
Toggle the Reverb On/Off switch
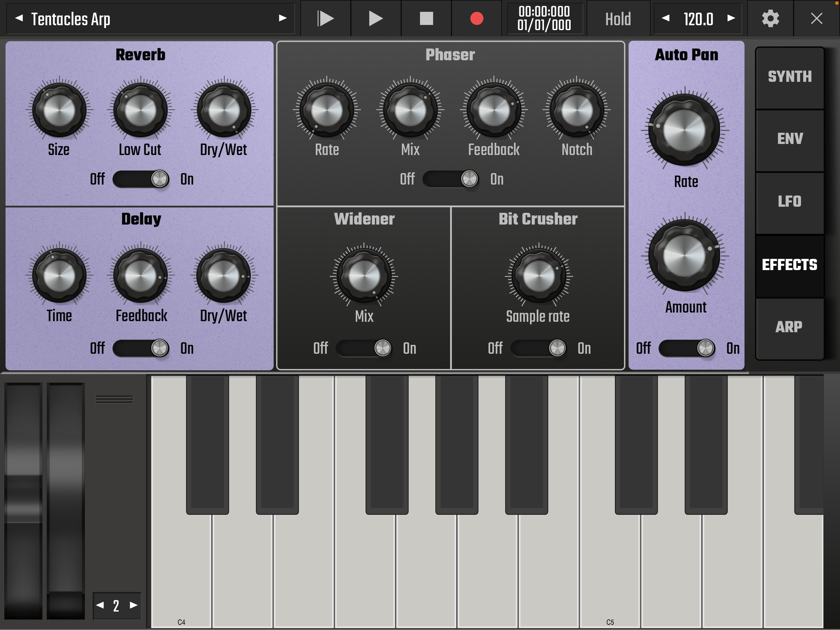coord(141,179)
